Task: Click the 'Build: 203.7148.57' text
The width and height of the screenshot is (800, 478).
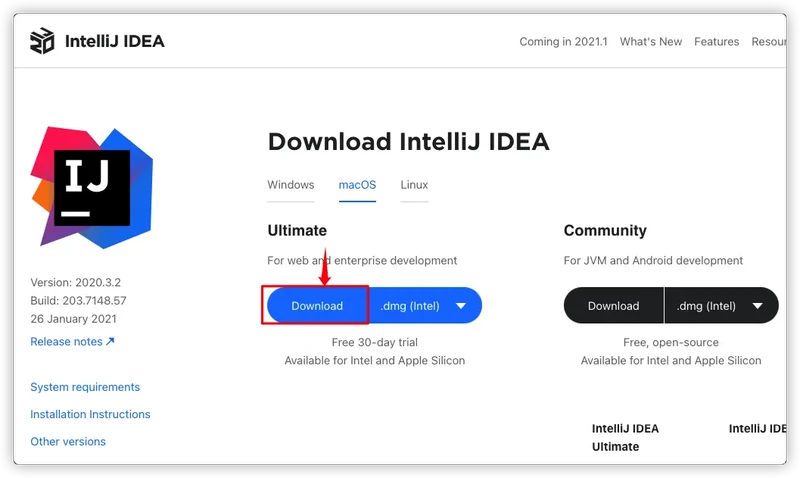Action: pos(78,300)
